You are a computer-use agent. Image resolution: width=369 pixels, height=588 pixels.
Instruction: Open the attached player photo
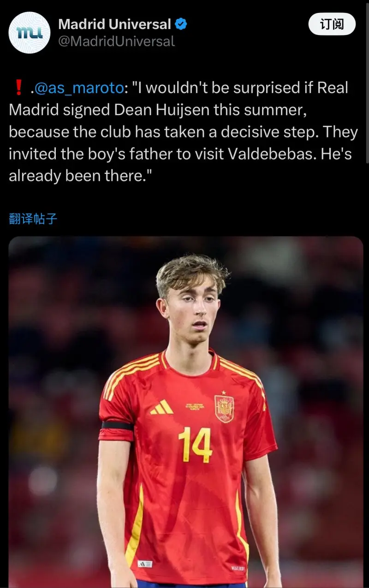coord(186,412)
